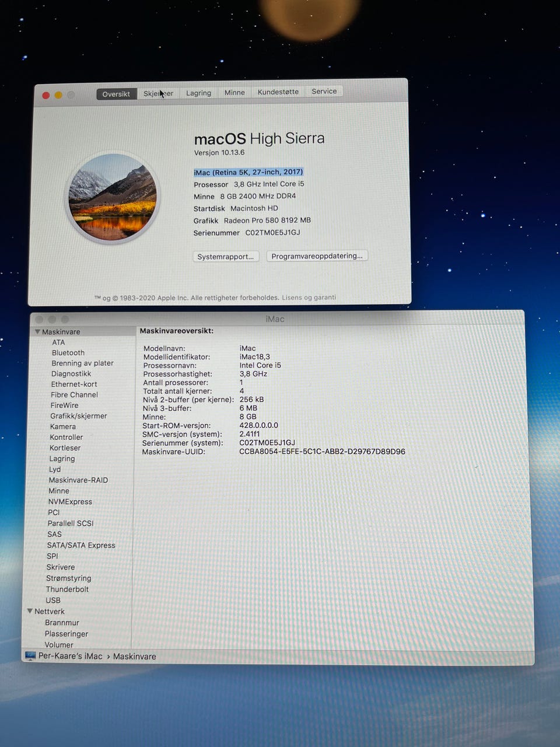Select Volumer under Nettverk
This screenshot has height=747, width=560.
click(59, 645)
